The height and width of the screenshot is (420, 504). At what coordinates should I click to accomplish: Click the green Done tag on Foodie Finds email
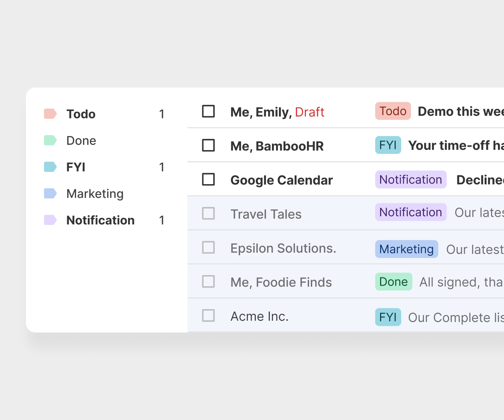393,282
